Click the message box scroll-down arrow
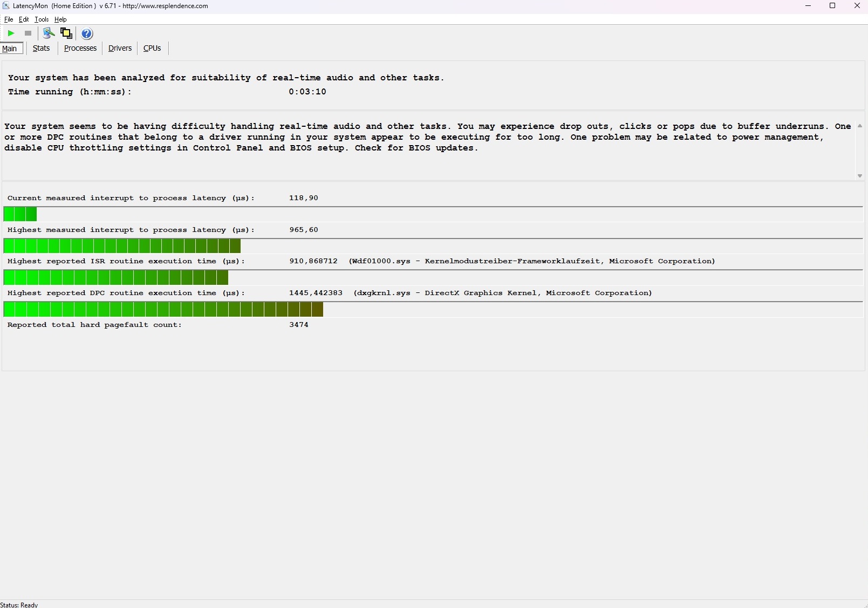 [x=859, y=176]
